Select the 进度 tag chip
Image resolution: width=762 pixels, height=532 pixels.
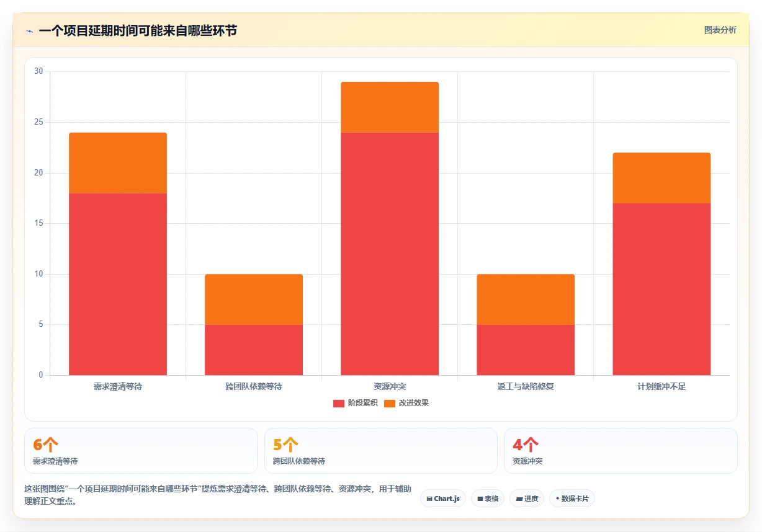click(527, 499)
